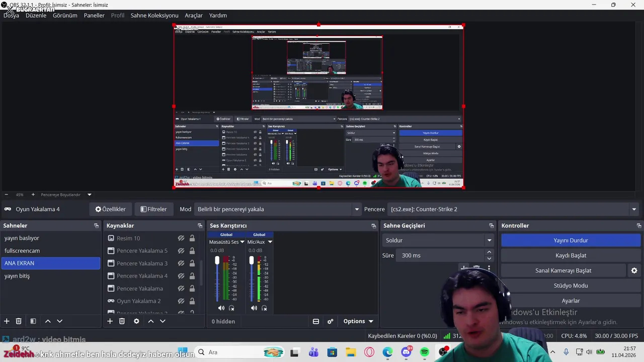Move the selected scene down

[59, 321]
